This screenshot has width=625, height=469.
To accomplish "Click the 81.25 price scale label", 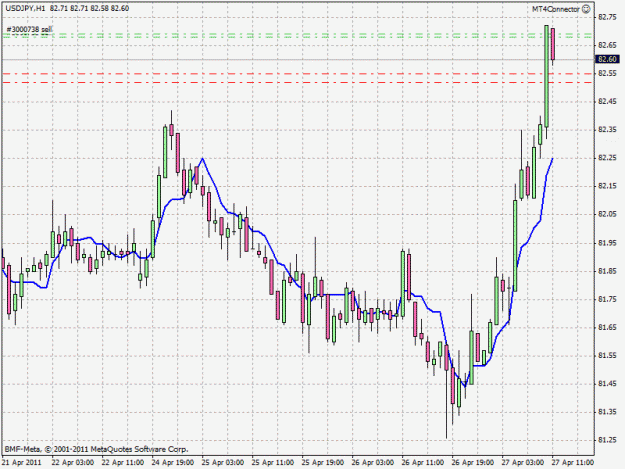I will pyautogui.click(x=607, y=440).
